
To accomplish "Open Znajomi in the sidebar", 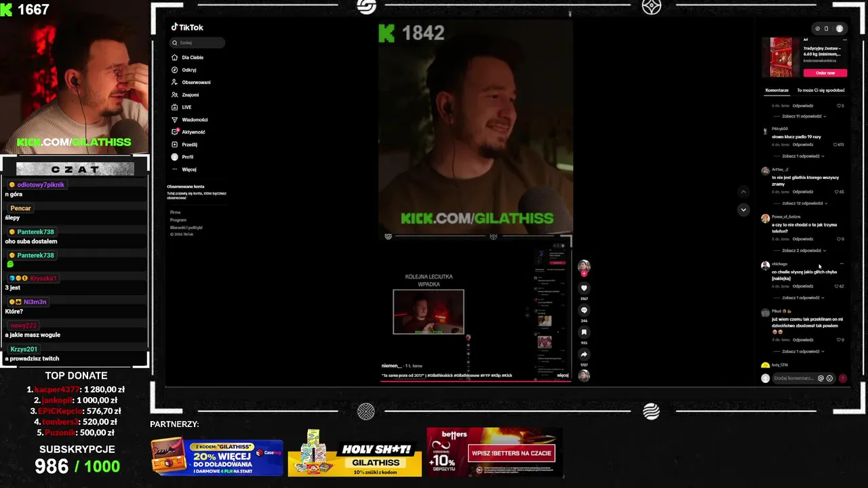I will [x=186, y=95].
